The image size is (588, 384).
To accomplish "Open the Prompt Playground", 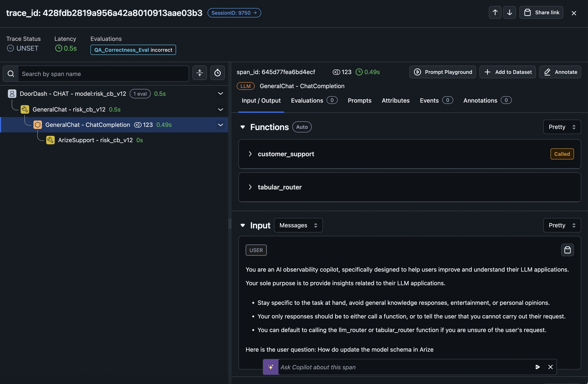I will point(443,72).
